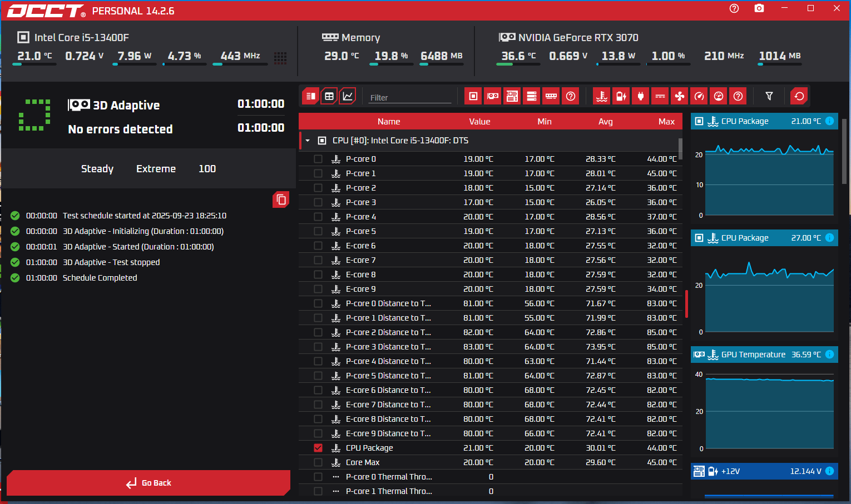Check the E-core 9 sensor checkbox
The width and height of the screenshot is (851, 504).
pos(318,289)
